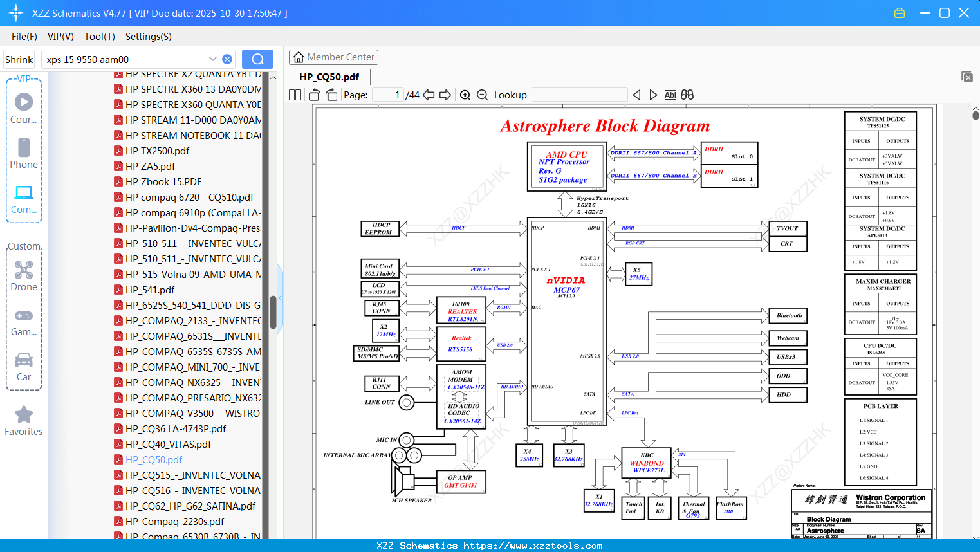Screen dimensions: 980x552
Task: Open HP_CQ62_HP_G62_SAFINA.pdf
Action: click(x=190, y=506)
